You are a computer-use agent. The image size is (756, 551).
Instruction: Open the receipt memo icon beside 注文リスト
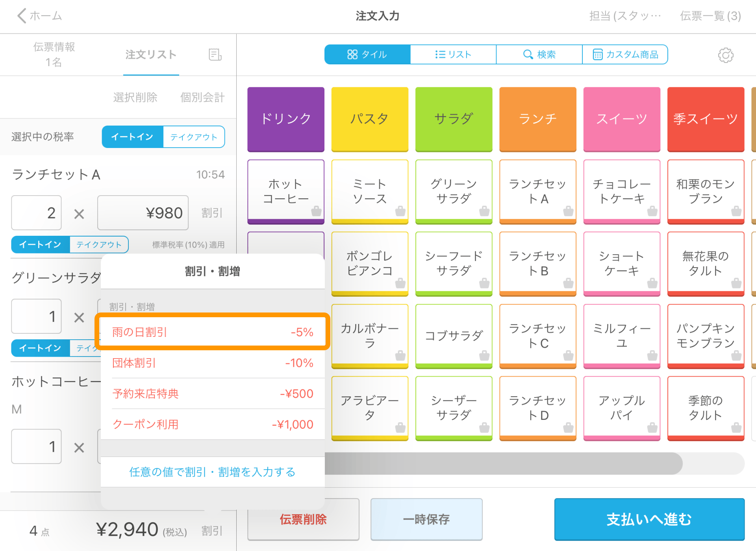(x=215, y=55)
